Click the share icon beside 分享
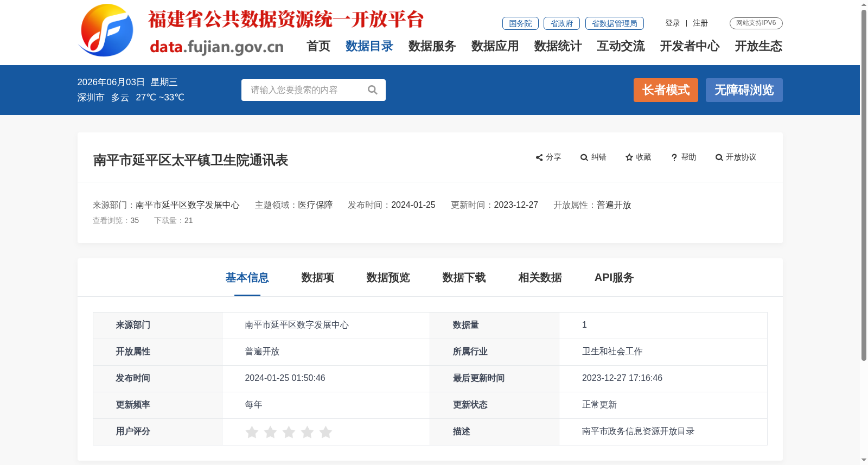Image resolution: width=868 pixels, height=465 pixels. point(539,157)
